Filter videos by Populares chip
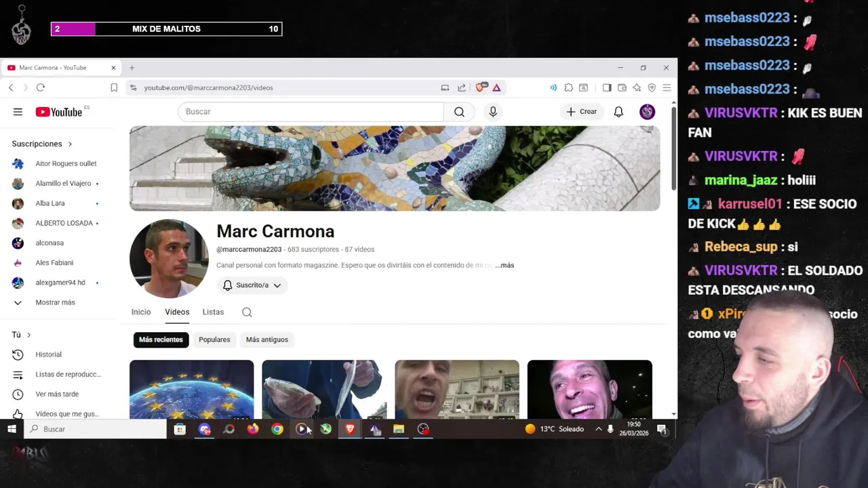This screenshot has width=868, height=488. [214, 340]
